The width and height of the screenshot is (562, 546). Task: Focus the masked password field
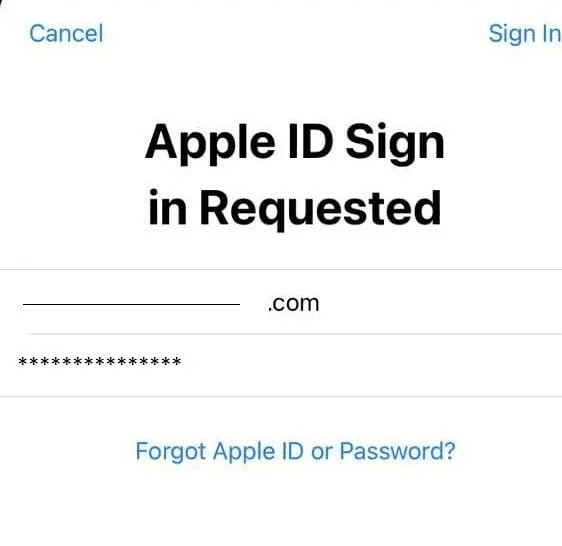tap(281, 365)
